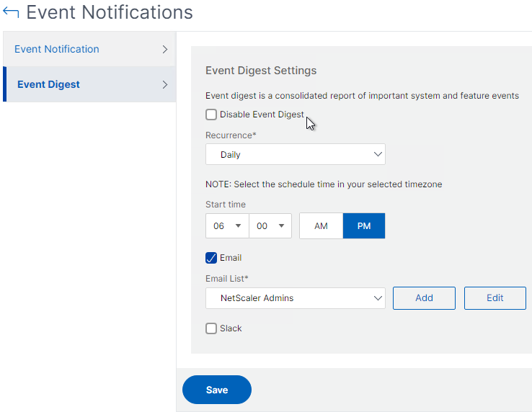Image resolution: width=532 pixels, height=412 pixels.
Task: Click the chevron next to Event Digest
Action: tap(165, 84)
